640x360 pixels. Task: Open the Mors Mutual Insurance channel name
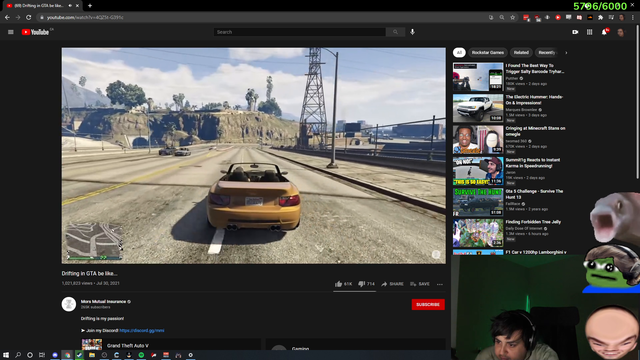[x=103, y=301]
